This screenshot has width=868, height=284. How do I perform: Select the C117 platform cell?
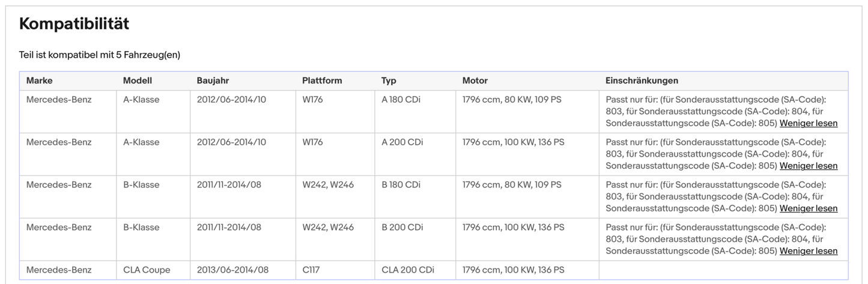click(x=311, y=270)
